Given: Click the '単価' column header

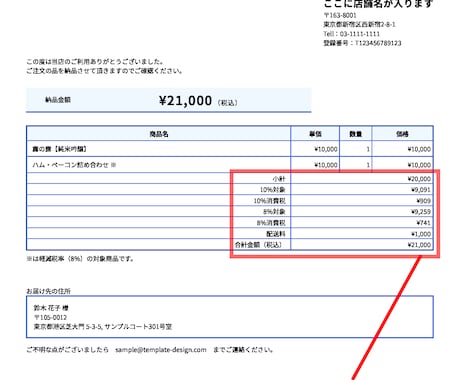Looking at the screenshot, I should point(315,134).
